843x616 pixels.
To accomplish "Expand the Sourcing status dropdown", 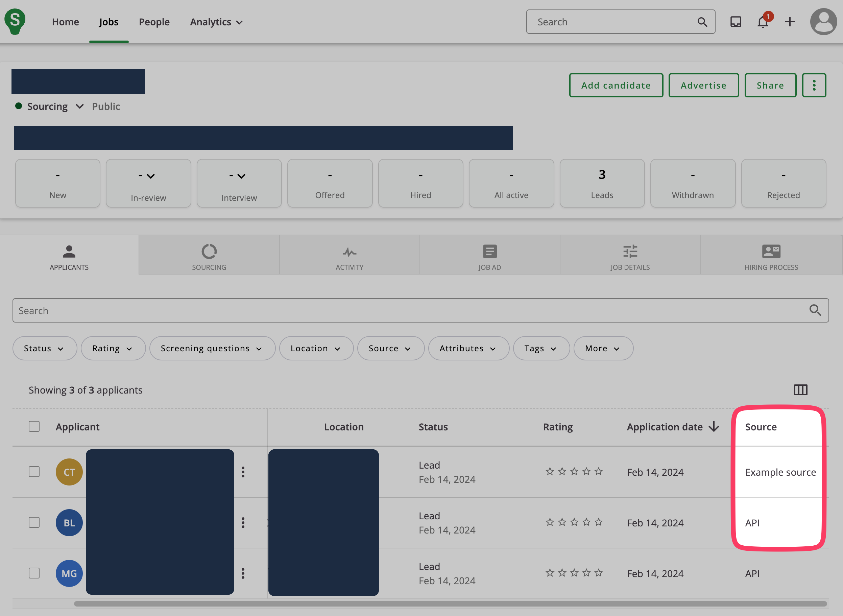I will pyautogui.click(x=79, y=106).
